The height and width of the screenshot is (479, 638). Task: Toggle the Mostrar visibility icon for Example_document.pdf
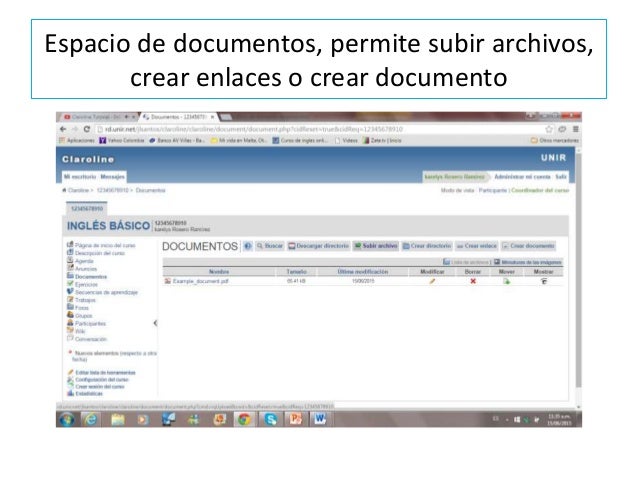[544, 281]
